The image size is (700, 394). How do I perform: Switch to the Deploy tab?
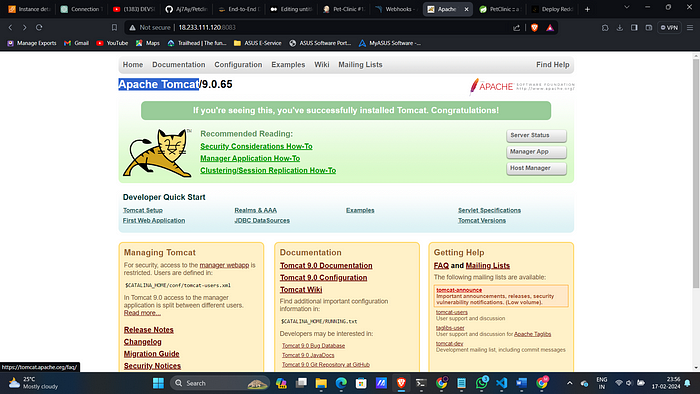coord(553,9)
